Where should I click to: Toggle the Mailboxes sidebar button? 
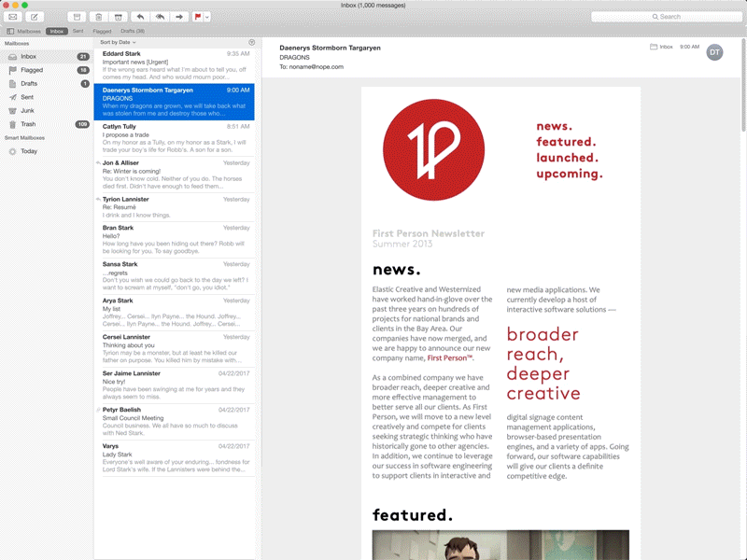[24, 31]
